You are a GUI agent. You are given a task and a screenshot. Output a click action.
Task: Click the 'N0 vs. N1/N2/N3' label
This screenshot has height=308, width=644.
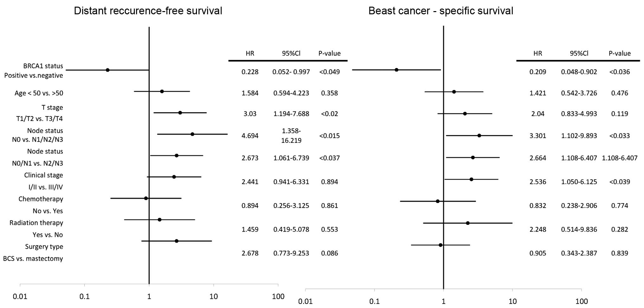pos(37,139)
